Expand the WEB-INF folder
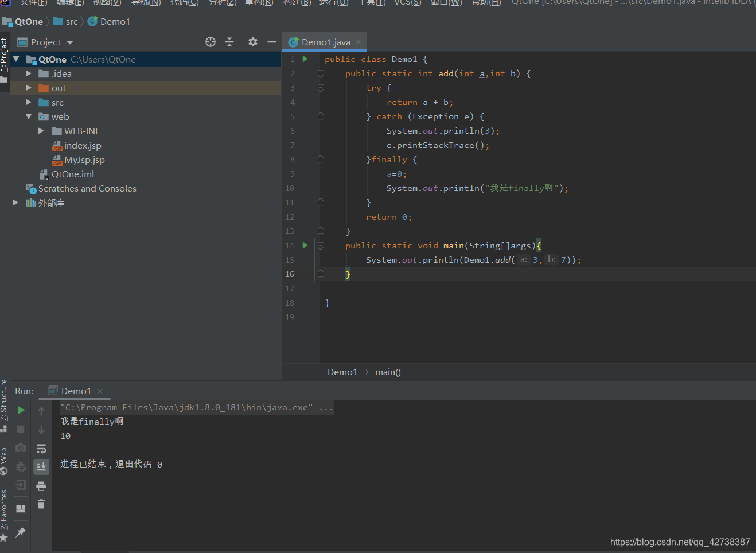Screen dimensions: 756x553 [41, 131]
